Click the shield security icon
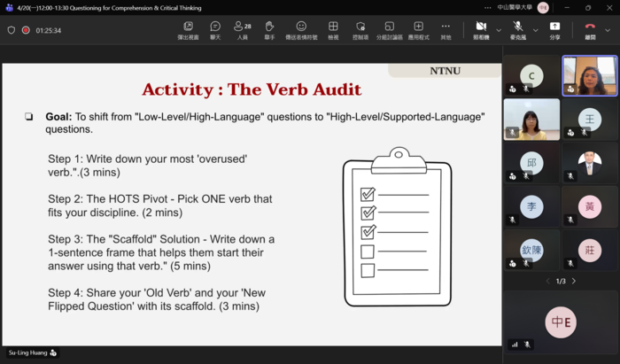 coord(11,29)
